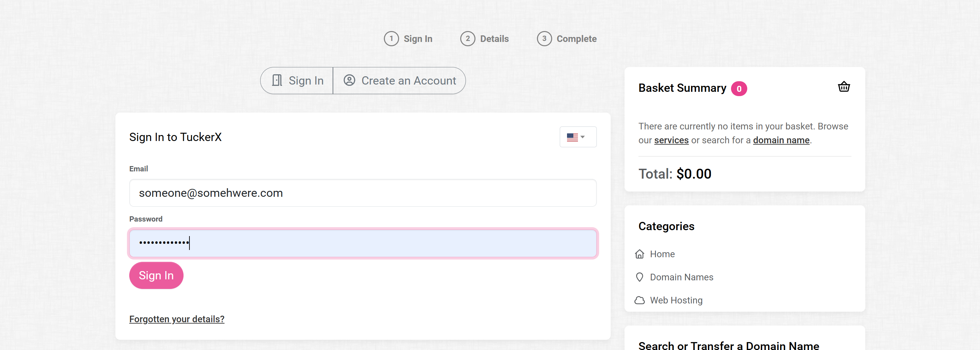Click the basket icon in Basket Summary
Image resolution: width=980 pixels, height=350 pixels.
pos(843,87)
